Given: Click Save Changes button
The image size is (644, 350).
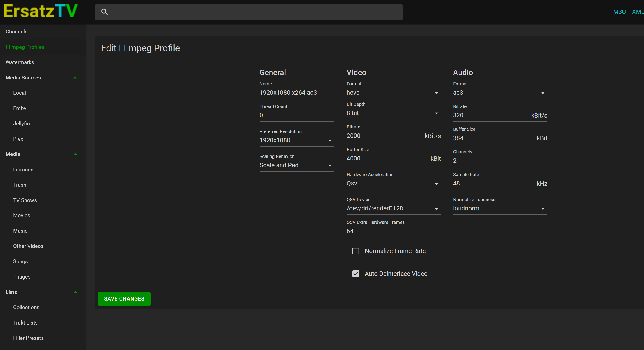Looking at the screenshot, I should click(124, 298).
